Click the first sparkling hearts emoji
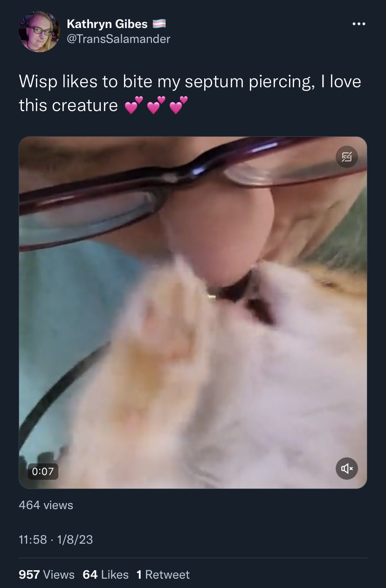The image size is (386, 588). (134, 105)
